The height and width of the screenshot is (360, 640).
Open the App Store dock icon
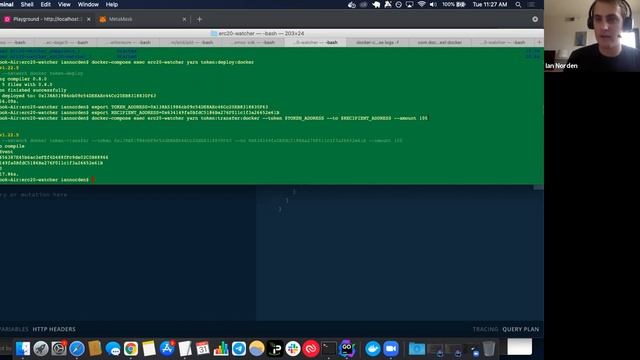167,349
